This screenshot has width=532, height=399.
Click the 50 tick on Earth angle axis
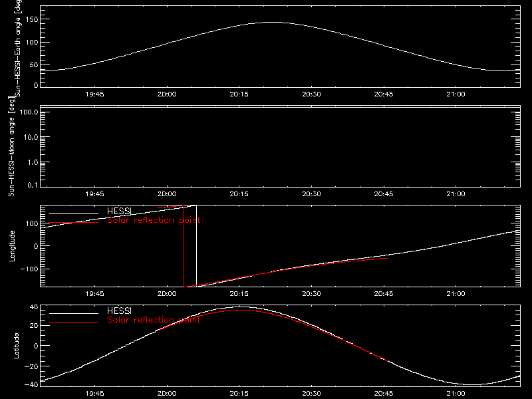[34, 65]
